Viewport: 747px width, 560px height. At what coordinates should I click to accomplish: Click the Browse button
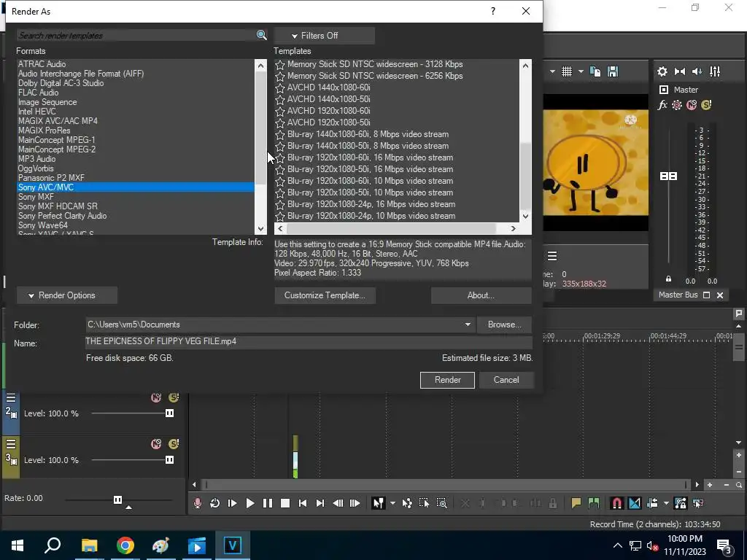coord(504,324)
